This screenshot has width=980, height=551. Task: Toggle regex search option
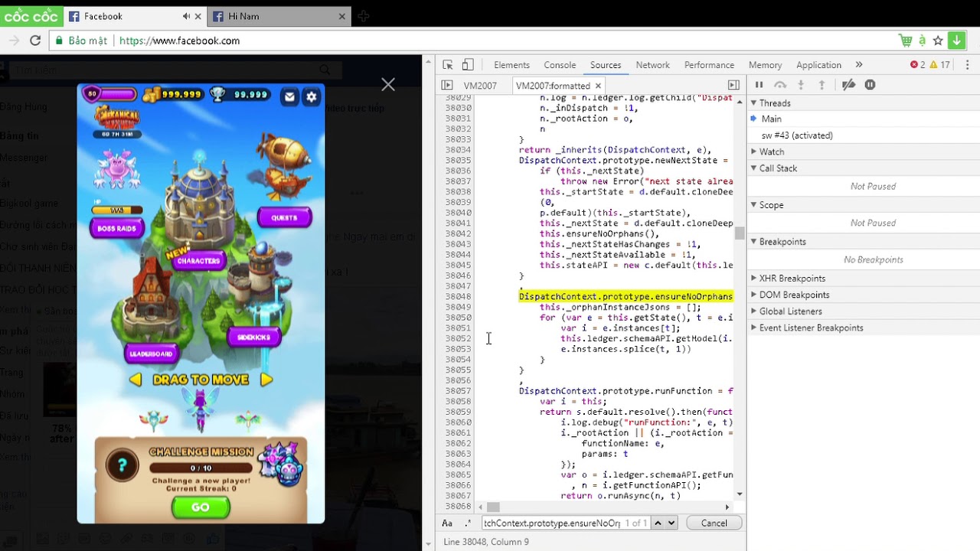(x=468, y=523)
